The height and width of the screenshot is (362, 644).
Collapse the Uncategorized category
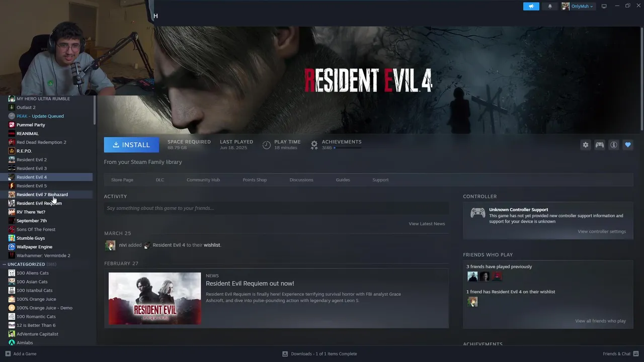[x=4, y=264]
